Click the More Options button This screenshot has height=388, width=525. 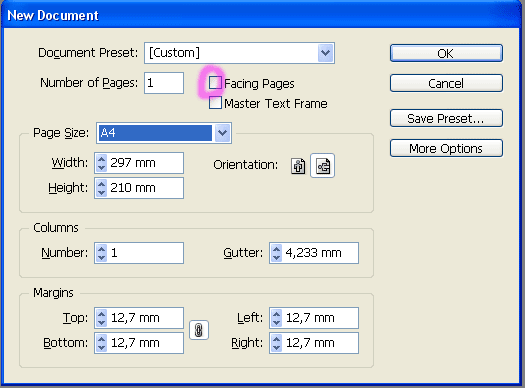tap(446, 148)
